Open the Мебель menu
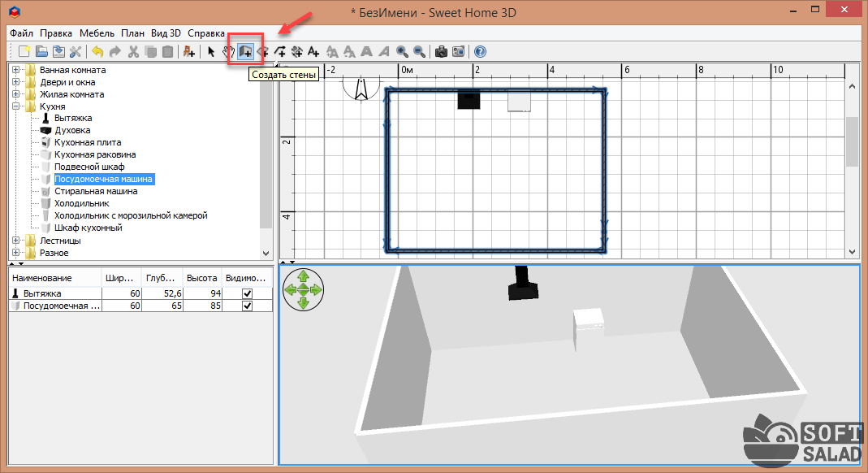Image resolution: width=868 pixels, height=473 pixels. click(98, 33)
